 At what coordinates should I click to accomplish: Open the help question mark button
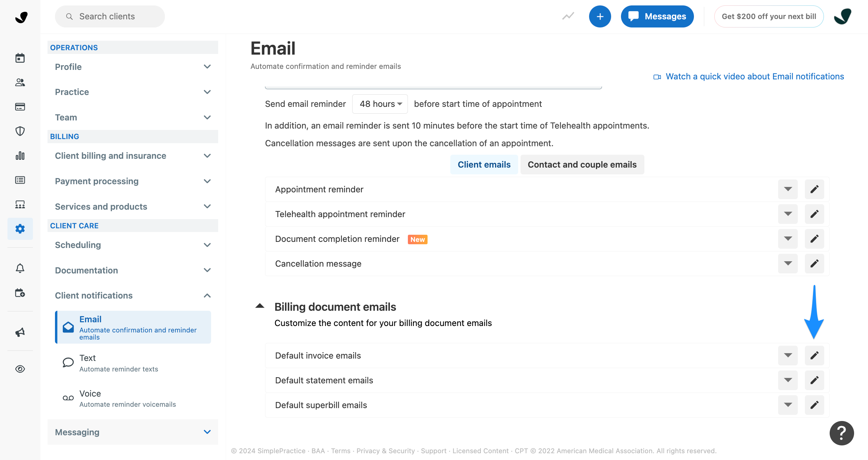pos(842,433)
